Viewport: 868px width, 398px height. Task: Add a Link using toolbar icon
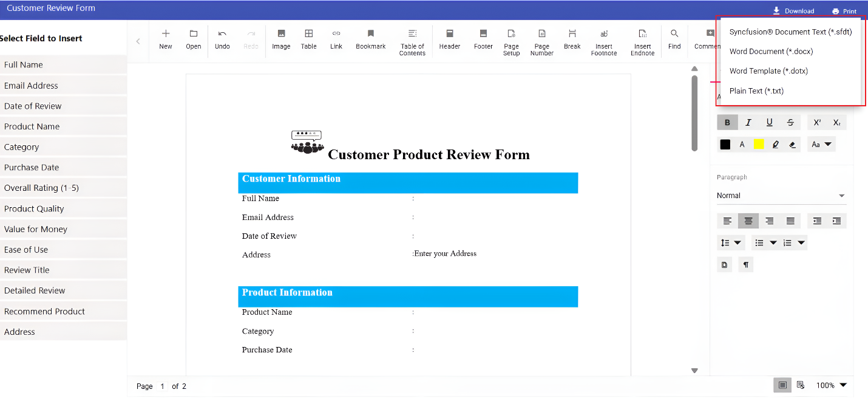[x=336, y=39]
